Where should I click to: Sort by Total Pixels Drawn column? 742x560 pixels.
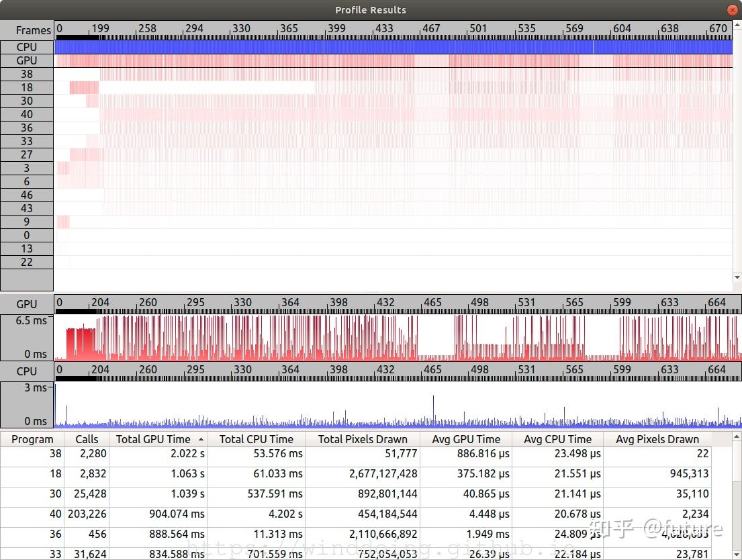pos(363,439)
